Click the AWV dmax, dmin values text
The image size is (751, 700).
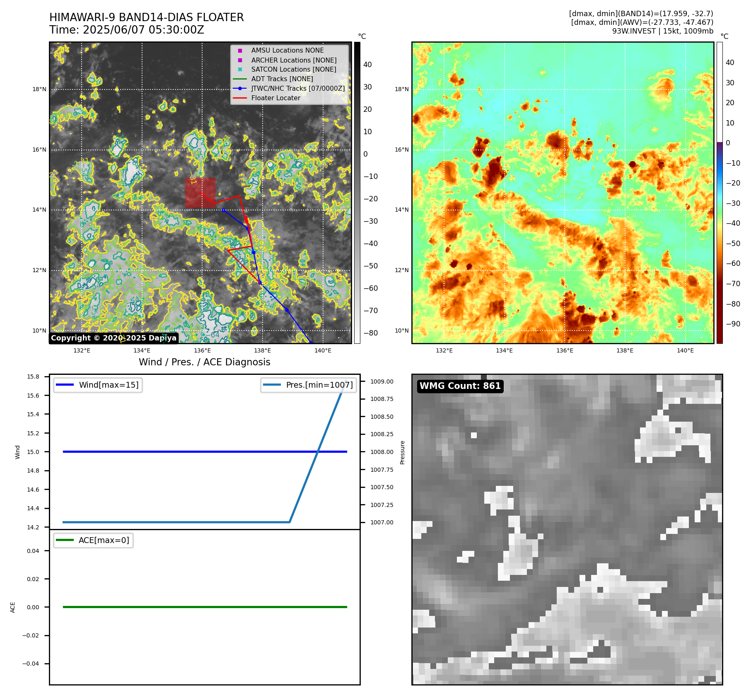642,22
